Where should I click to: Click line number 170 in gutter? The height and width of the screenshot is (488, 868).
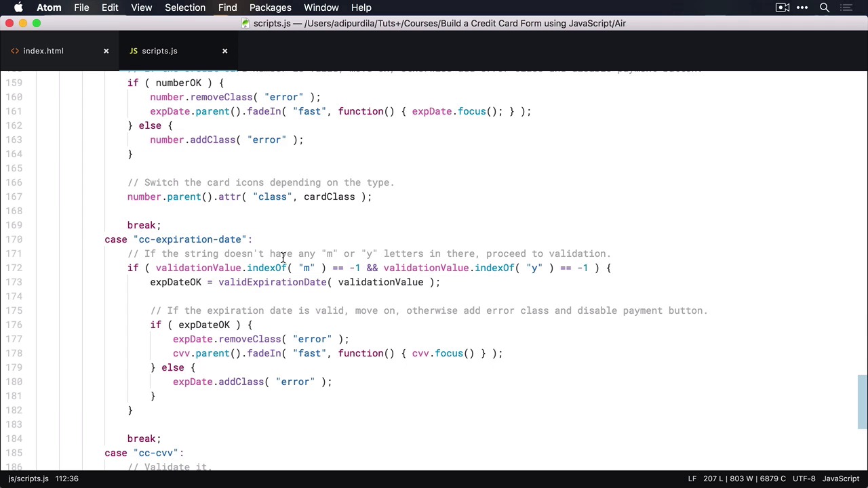click(x=14, y=239)
